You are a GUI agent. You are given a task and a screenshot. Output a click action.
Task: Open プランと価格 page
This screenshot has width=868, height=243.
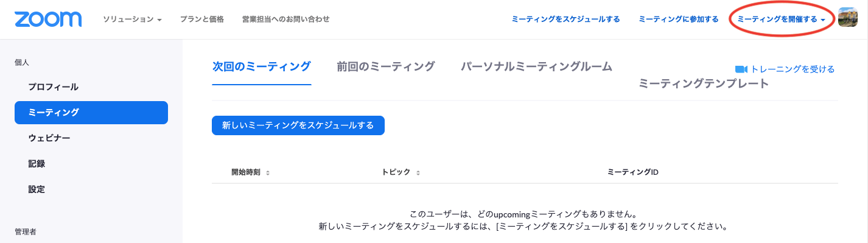202,19
